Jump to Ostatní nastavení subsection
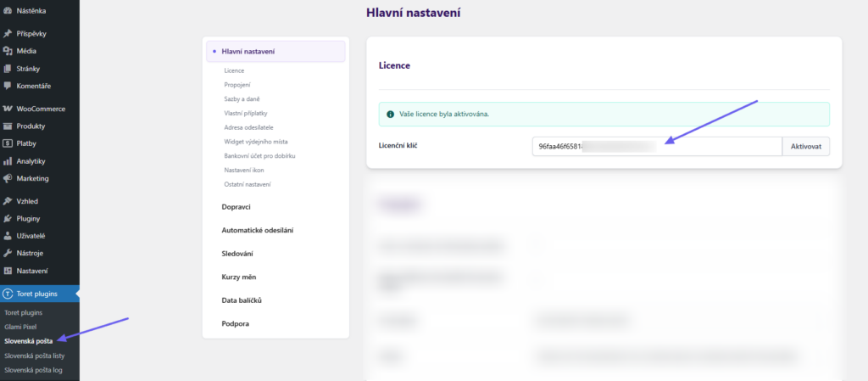 pos(248,184)
